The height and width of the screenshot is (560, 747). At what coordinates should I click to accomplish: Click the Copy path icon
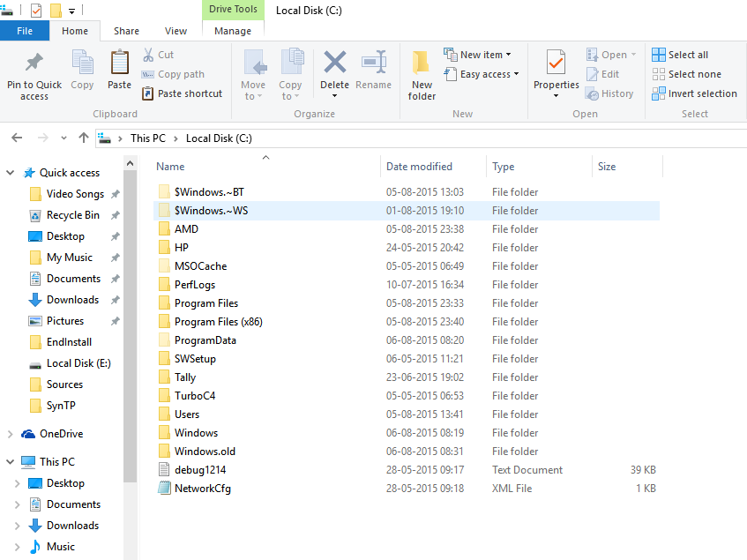coord(147,74)
